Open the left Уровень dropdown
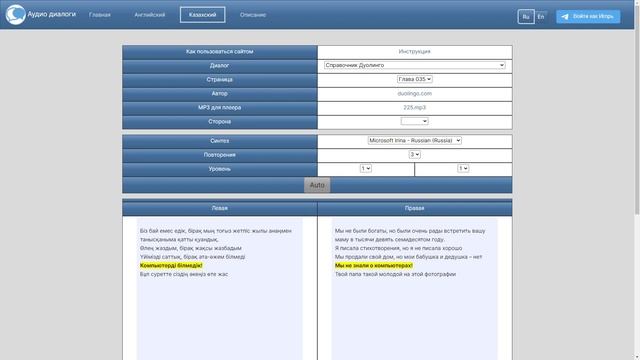The width and height of the screenshot is (640, 360). 366,169
